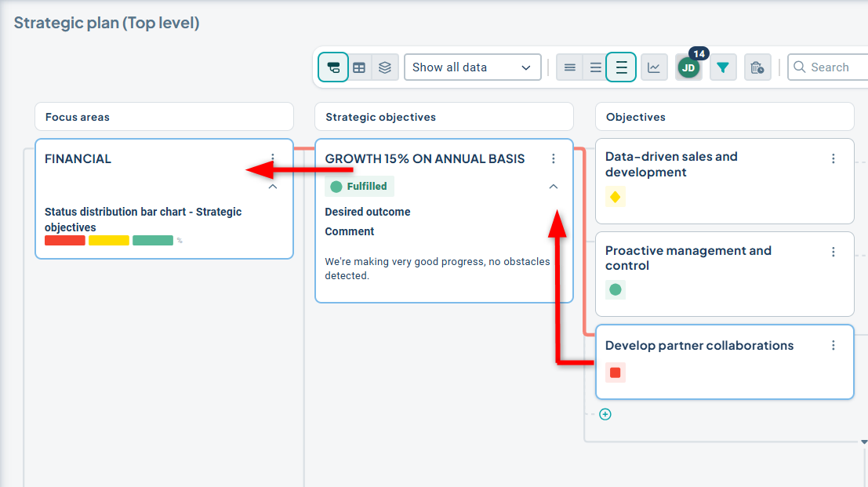Open Data-driven sales and development objective

671,164
